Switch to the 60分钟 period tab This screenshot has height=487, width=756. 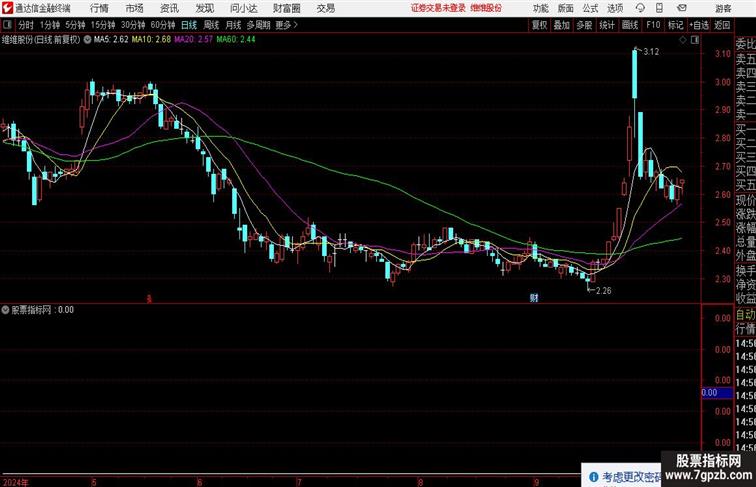point(163,25)
